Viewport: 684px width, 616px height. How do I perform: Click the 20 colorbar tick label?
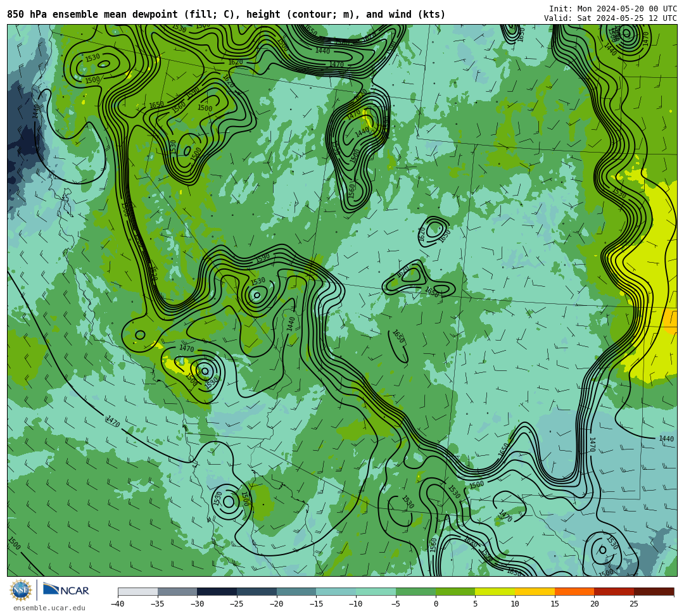coord(594,604)
